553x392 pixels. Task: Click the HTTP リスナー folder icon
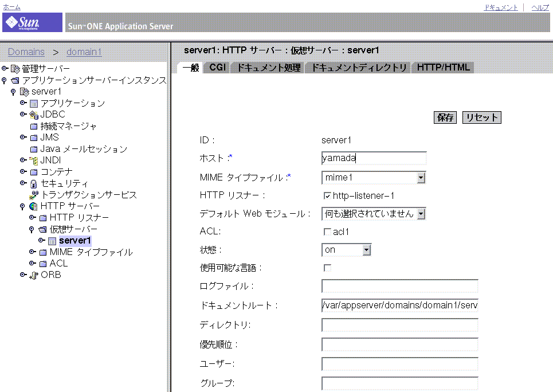coord(42,218)
